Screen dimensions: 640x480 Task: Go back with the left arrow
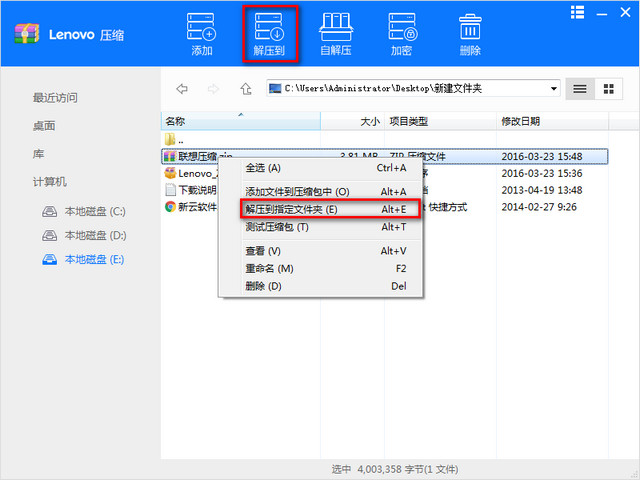pos(182,89)
